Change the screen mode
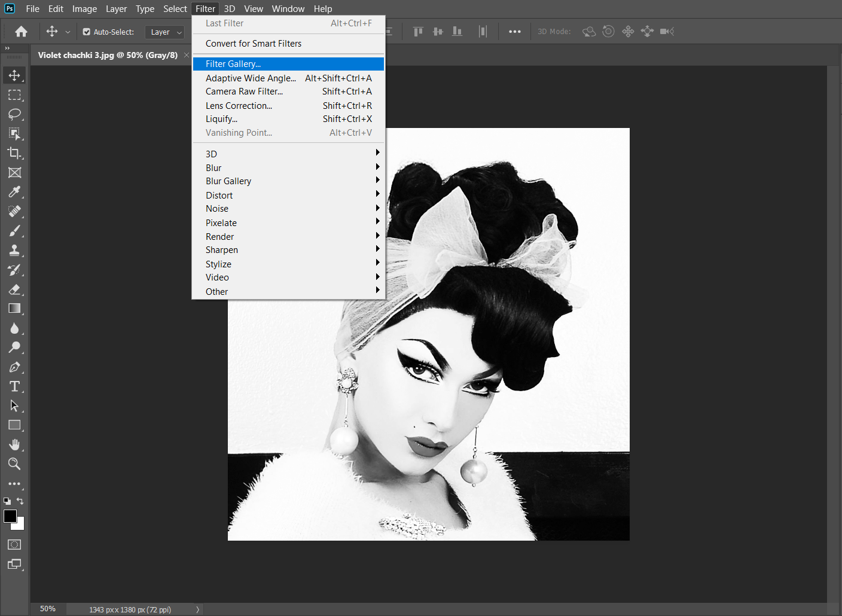 coord(14,564)
